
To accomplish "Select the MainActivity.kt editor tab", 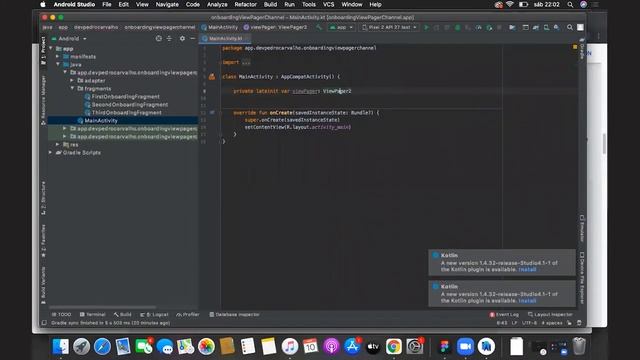I will point(225,38).
